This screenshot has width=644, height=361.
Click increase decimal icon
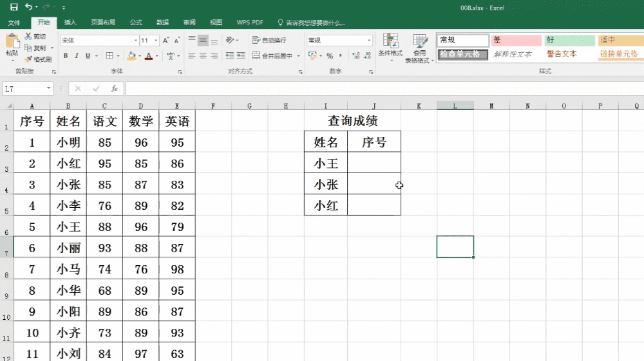tap(356, 56)
